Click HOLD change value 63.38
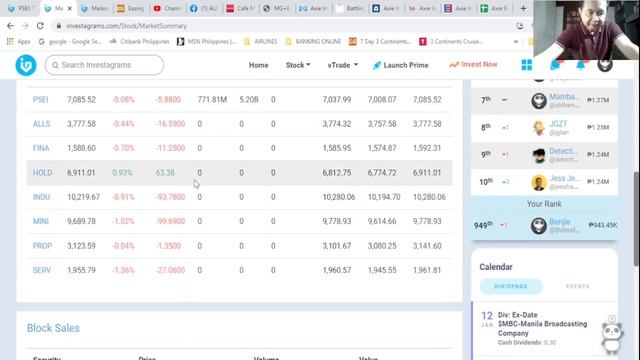Image resolution: width=640 pixels, height=360 pixels. click(165, 173)
